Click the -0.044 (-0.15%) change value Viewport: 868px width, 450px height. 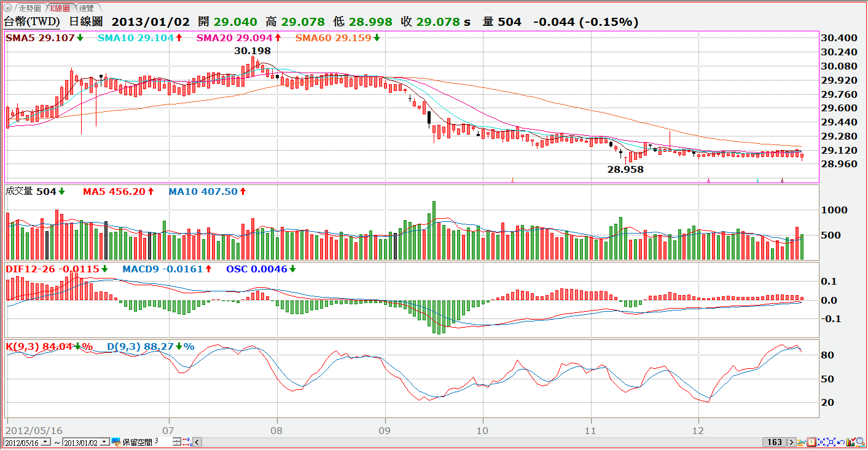pos(585,22)
